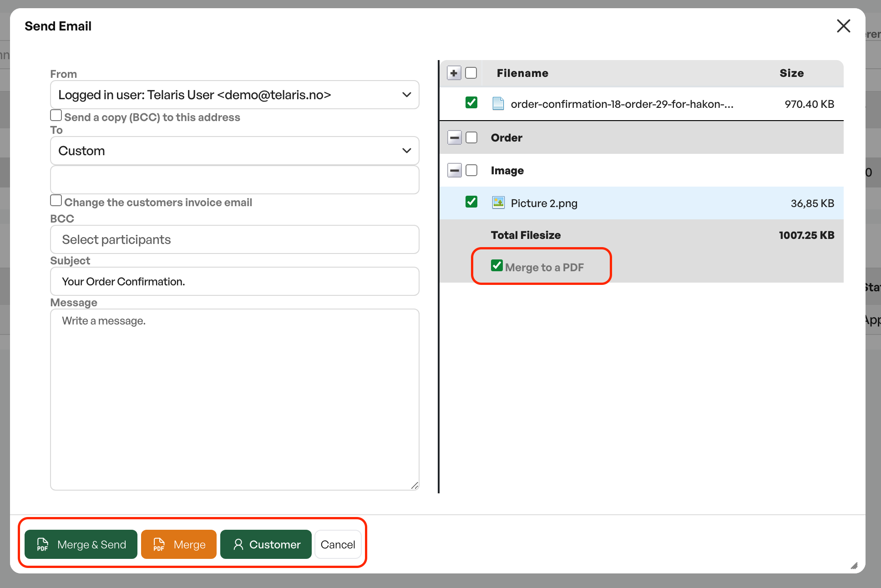881x588 pixels.
Task: Check the Image group checkbox
Action: (x=471, y=170)
